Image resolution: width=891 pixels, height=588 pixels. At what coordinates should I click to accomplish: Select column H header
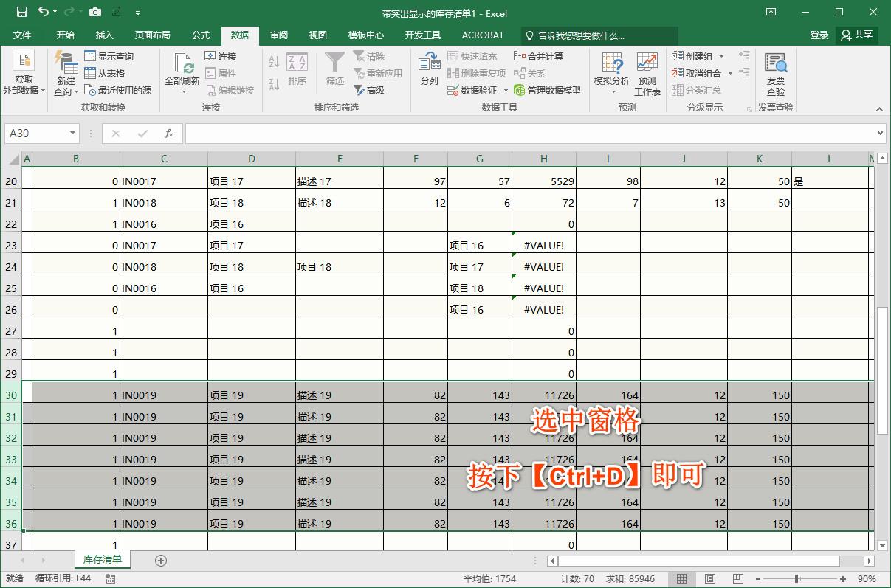pyautogui.click(x=544, y=159)
